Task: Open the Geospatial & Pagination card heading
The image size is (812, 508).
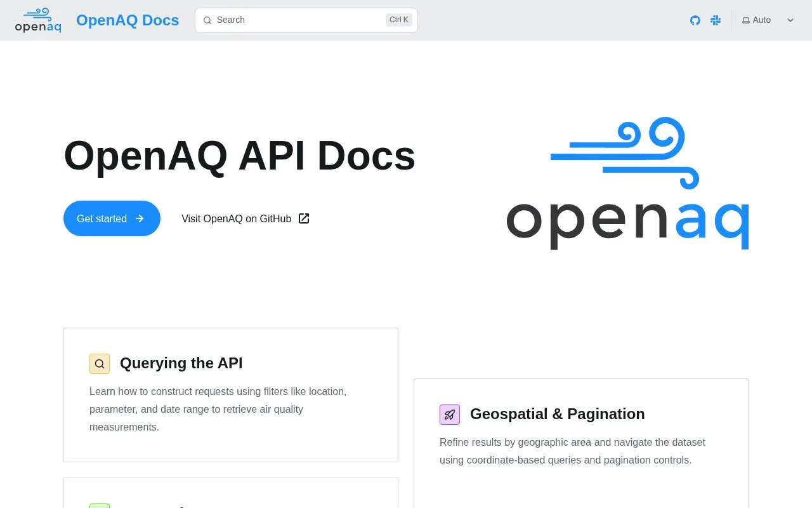Action: click(558, 414)
